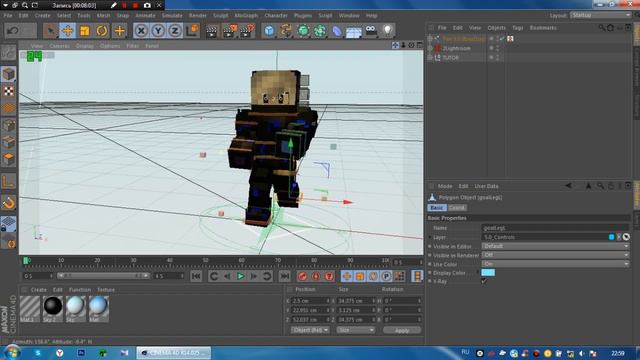This screenshot has width=640, height=360.
Task: Select Model mode cube icon in sidebar
Action: click(x=9, y=74)
